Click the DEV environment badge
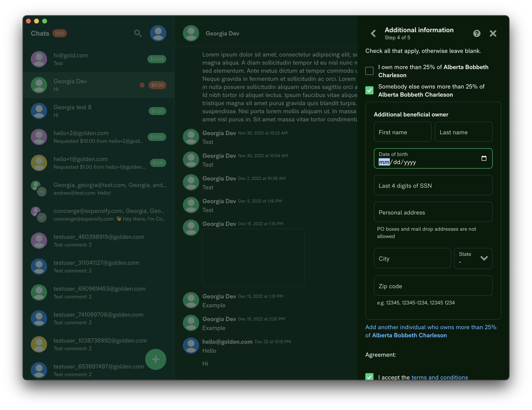532x410 pixels. pyautogui.click(x=60, y=33)
